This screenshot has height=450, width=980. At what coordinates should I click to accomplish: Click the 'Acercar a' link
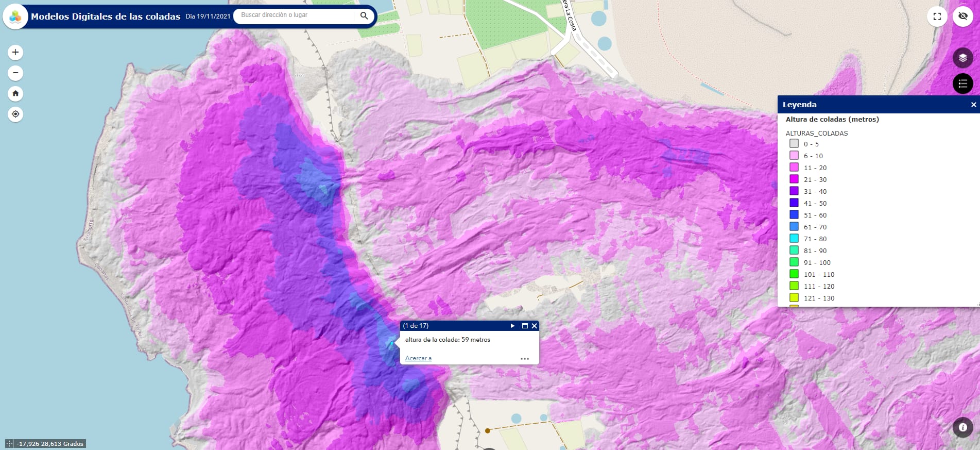click(418, 358)
